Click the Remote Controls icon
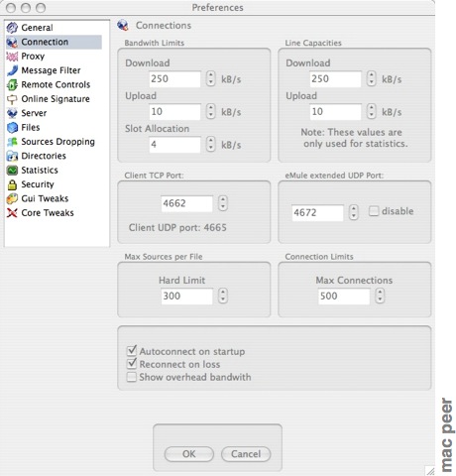Screen dimensions: 456x476 point(12,84)
